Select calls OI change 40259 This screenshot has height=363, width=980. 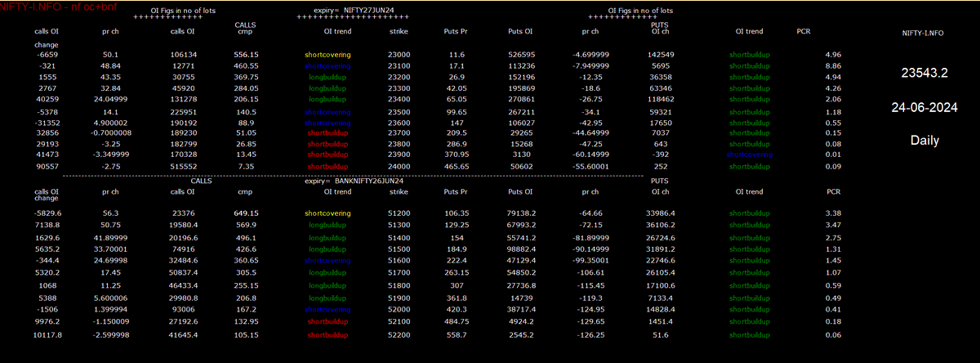tap(47, 97)
